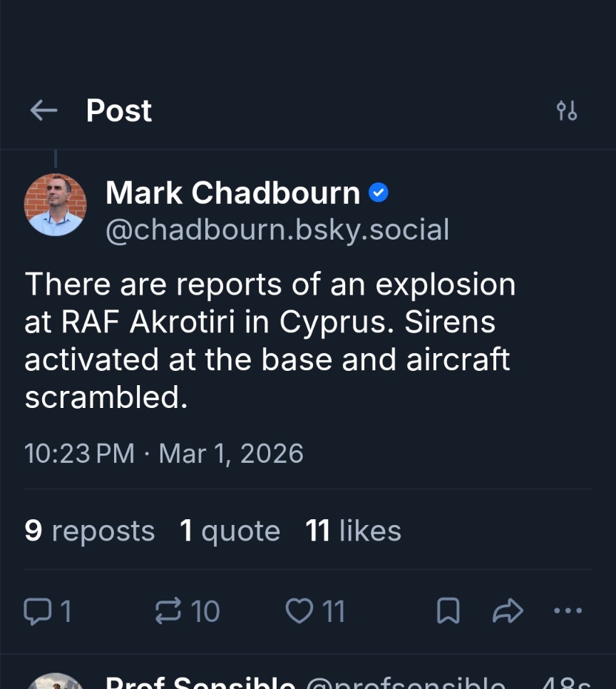Share the post via arrow icon
The width and height of the screenshot is (616, 689).
(508, 611)
